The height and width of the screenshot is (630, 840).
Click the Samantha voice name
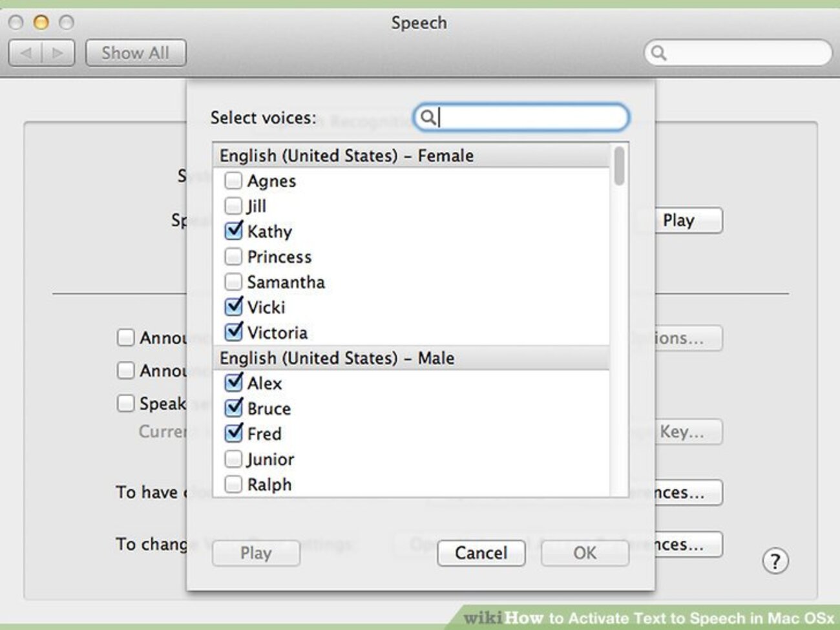286,282
